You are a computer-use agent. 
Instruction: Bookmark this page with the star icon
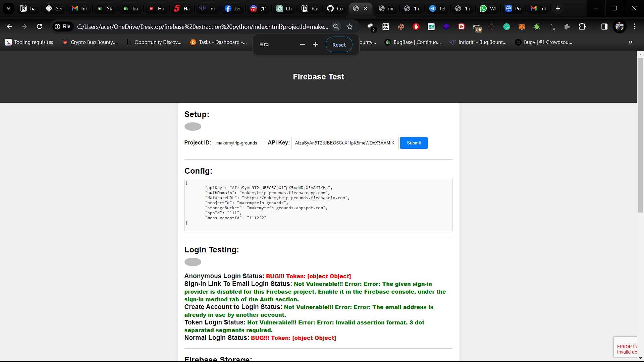pos(350,27)
